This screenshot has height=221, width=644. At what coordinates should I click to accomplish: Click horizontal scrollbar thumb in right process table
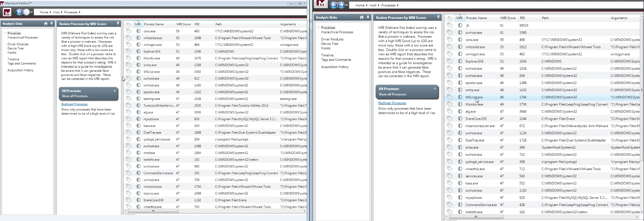476,217
